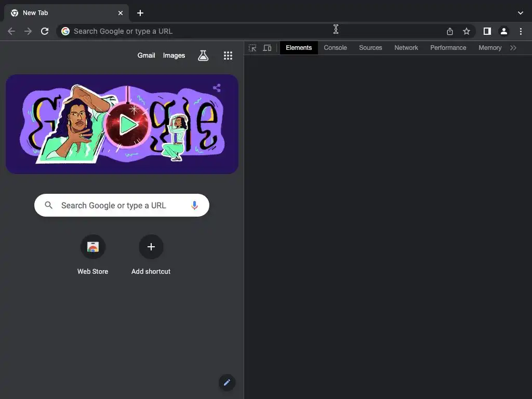Open Chrome three-dot menu
This screenshot has width=532, height=399.
tap(521, 31)
